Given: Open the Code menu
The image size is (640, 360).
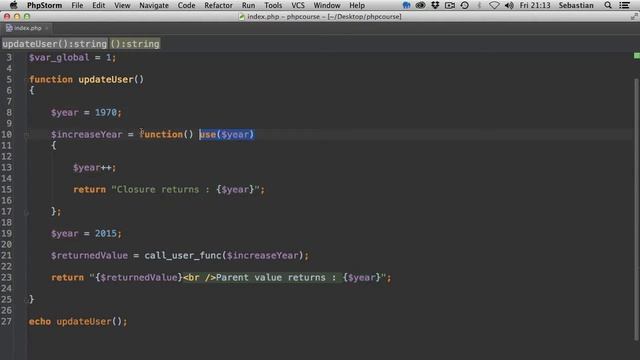Looking at the screenshot, I should (187, 5).
